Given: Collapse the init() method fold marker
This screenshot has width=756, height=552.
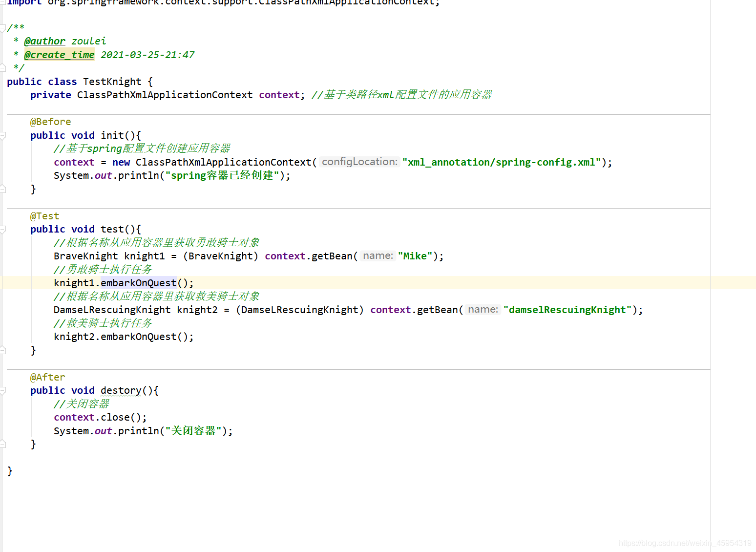Looking at the screenshot, I should [2, 135].
